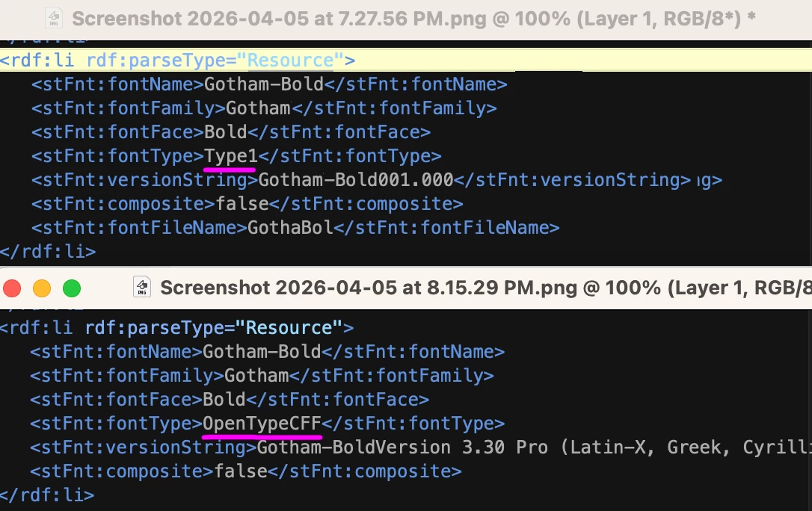
Task: Click the 'Gotham' fontFamily value in the 8.15.29 PM window
Action: (256, 376)
